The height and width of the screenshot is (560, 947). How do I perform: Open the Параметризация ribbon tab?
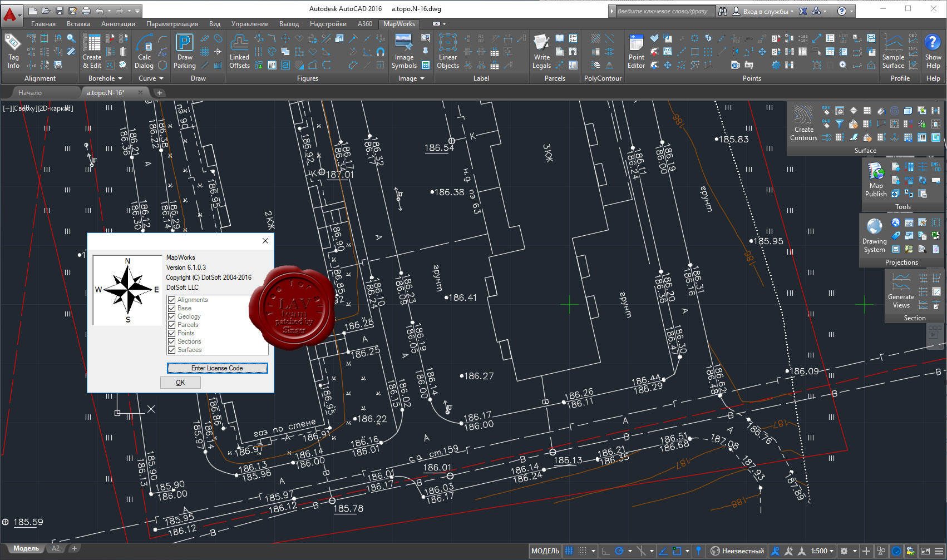[172, 24]
